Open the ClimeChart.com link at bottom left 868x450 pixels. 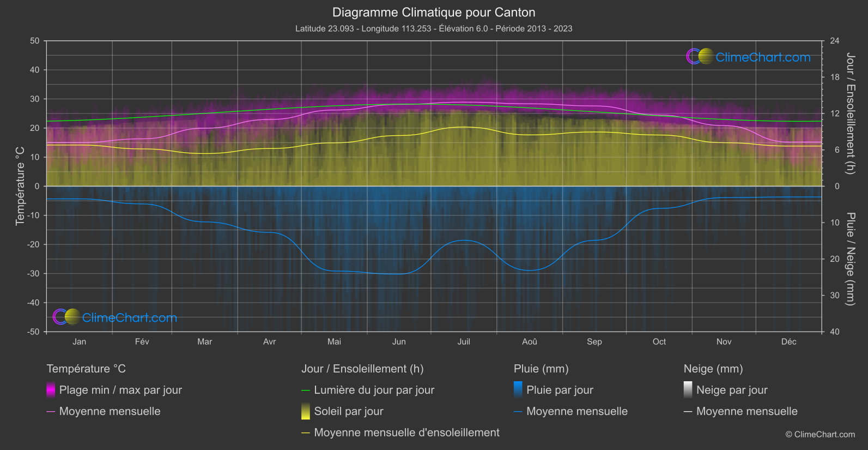click(130, 318)
